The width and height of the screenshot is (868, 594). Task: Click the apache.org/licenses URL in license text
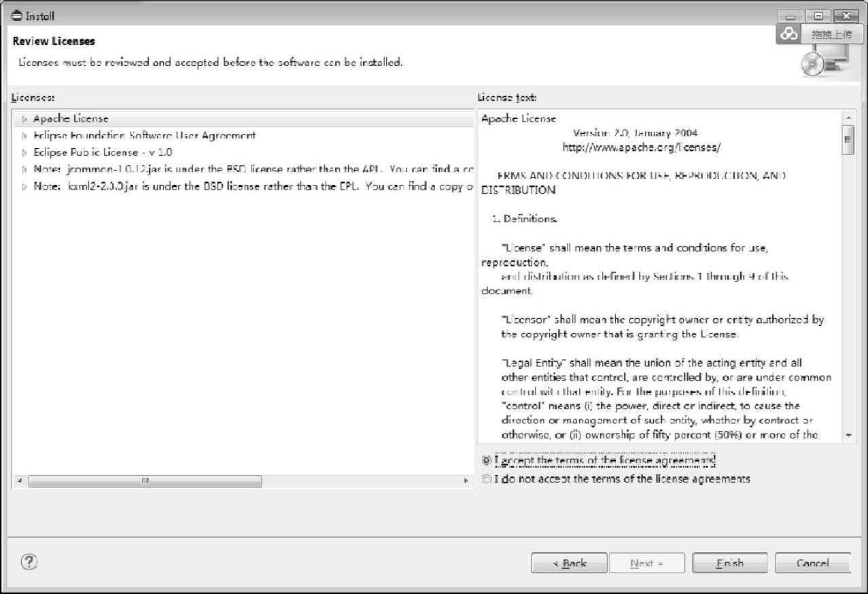click(x=642, y=146)
